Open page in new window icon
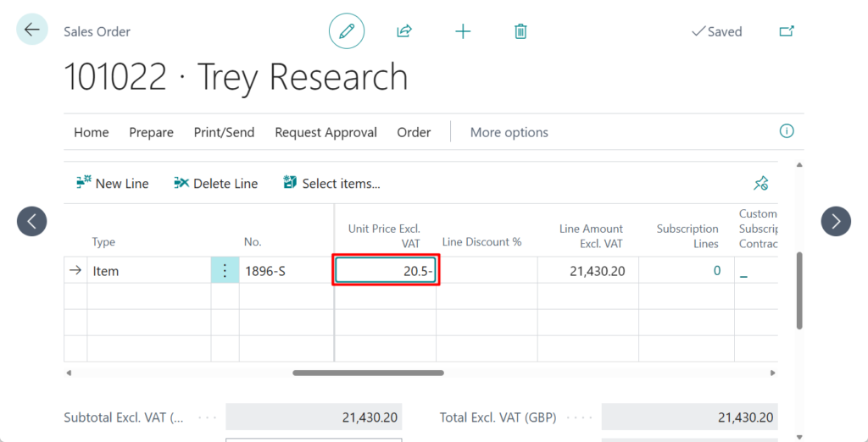Viewport: 868px width, 442px height. click(x=787, y=31)
